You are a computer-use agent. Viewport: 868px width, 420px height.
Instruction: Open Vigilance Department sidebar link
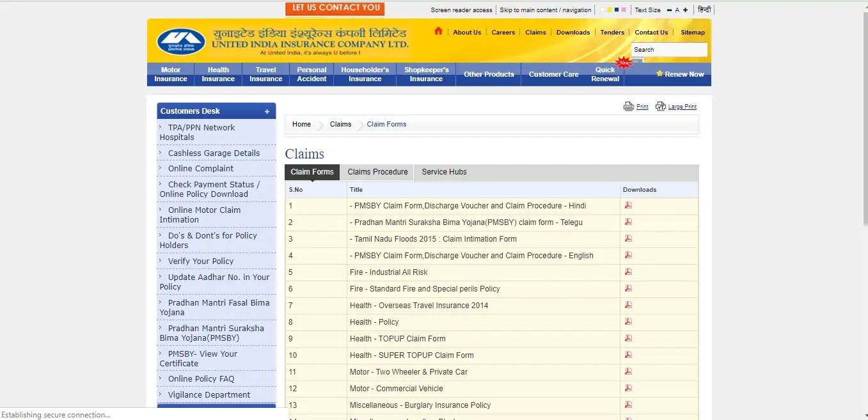tap(209, 395)
